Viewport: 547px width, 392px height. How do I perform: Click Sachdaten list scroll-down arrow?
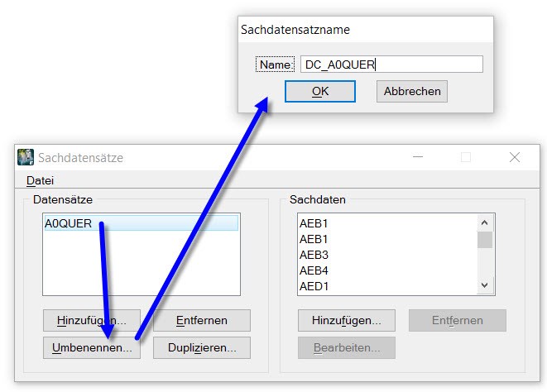click(x=485, y=285)
